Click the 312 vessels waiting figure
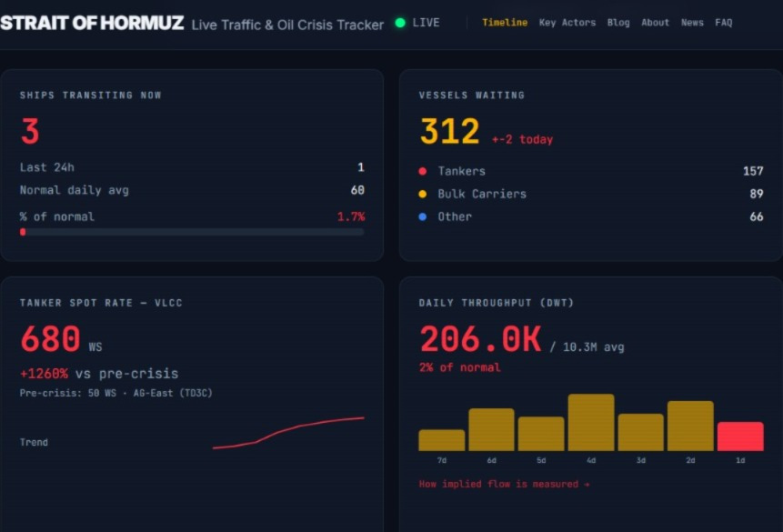Viewport: 783px width, 532px height. [450, 131]
